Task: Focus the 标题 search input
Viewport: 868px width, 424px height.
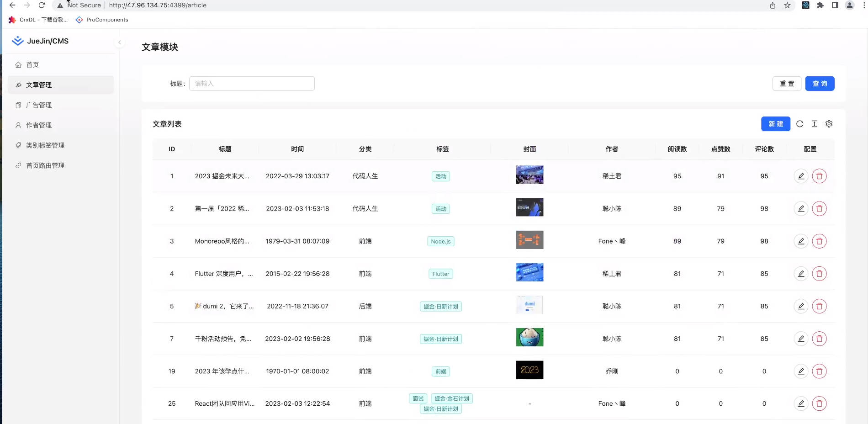Action: tap(252, 84)
